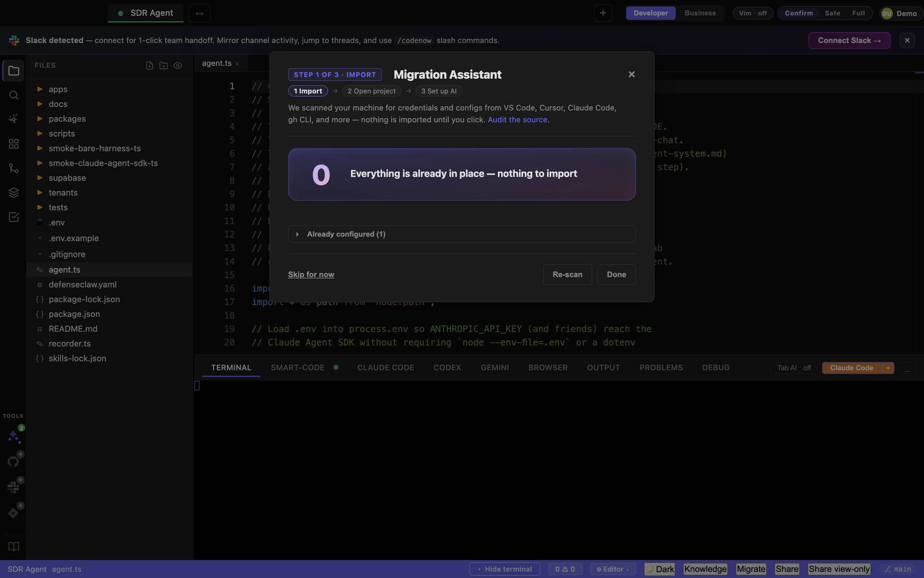
Task: Click main branch indicator in status bar
Action: click(x=898, y=569)
